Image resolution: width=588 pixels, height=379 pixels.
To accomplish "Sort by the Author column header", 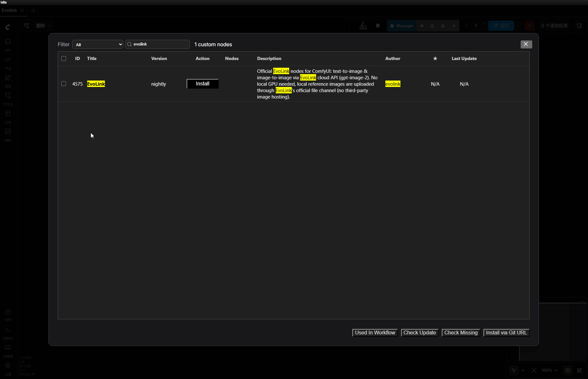I will (x=393, y=59).
